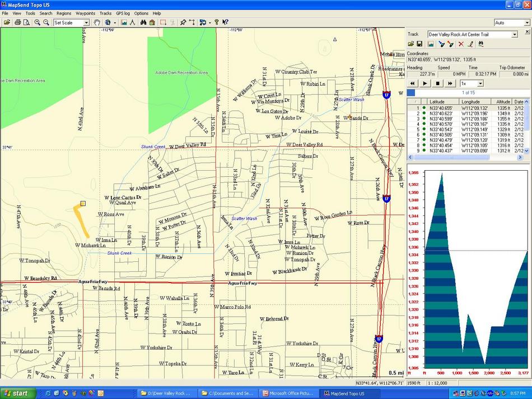Select the pushpin waypoint tool
Screen dimensions: 532x399
point(183,22)
